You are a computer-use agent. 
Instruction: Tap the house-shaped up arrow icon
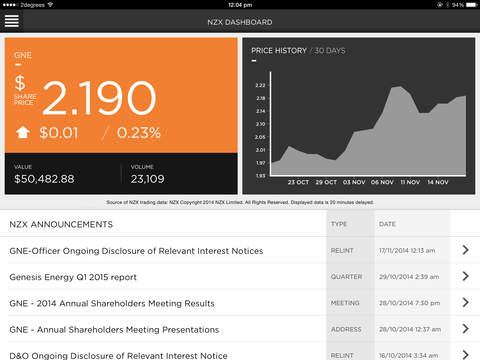23,132
